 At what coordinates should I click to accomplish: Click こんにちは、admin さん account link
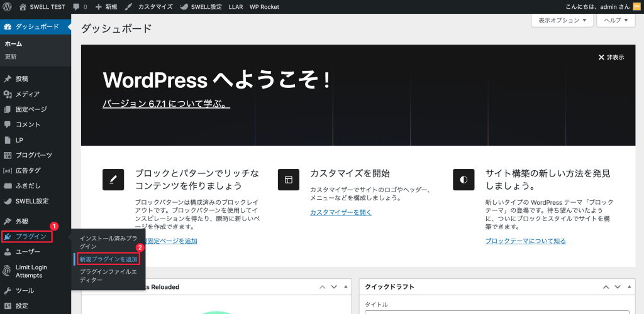[603, 7]
